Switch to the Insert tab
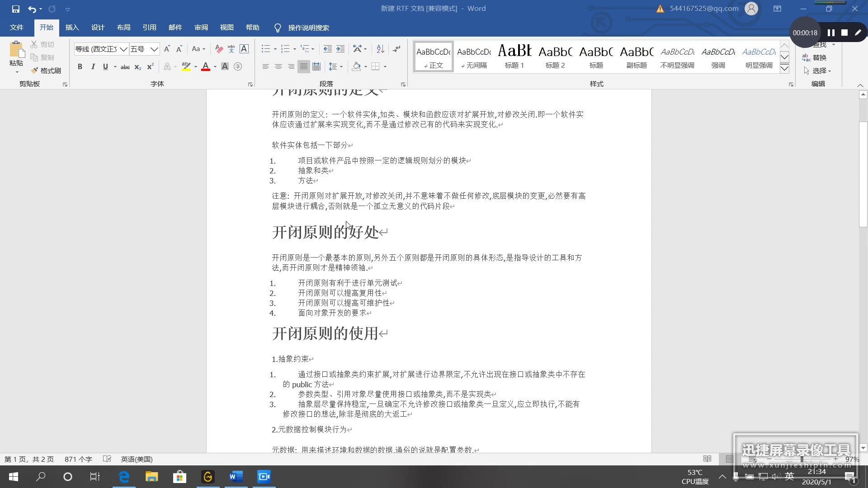Image resolution: width=868 pixels, height=488 pixels. [72, 28]
